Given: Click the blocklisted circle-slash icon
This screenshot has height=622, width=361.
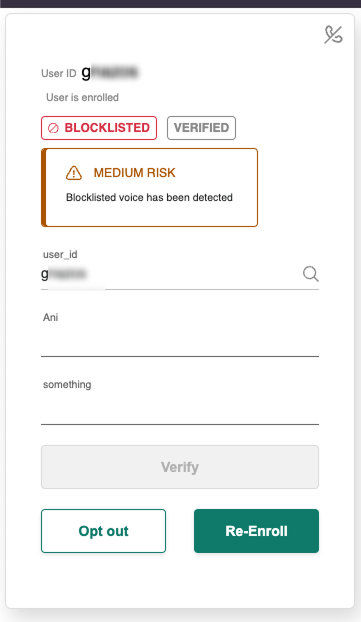Looking at the screenshot, I should [53, 128].
